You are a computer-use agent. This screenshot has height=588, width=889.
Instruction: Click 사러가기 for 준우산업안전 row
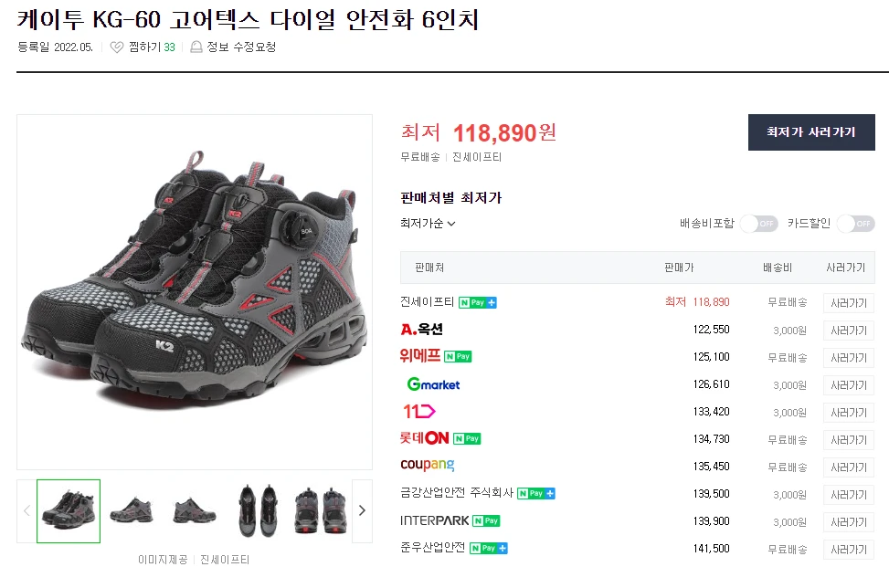(x=848, y=549)
